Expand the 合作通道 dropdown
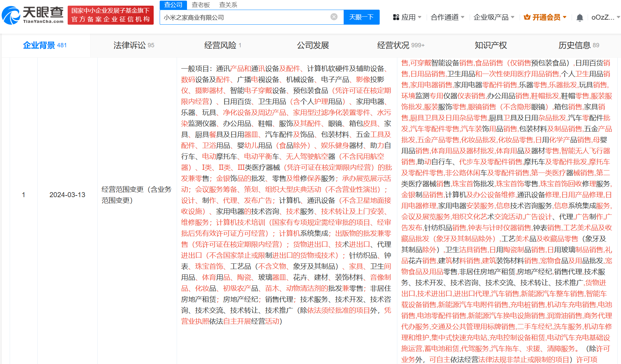The image size is (621, 364). click(x=447, y=17)
